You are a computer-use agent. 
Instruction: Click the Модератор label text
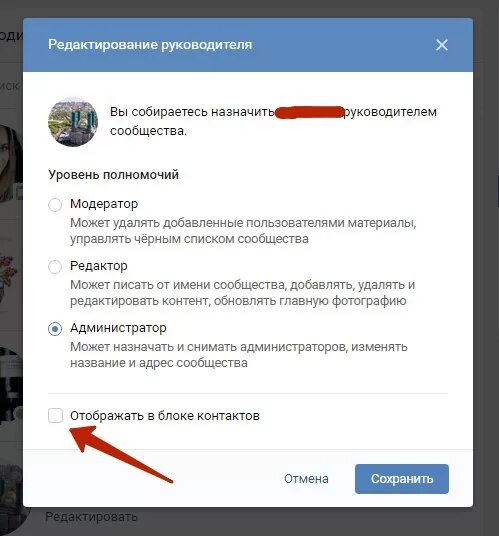104,204
